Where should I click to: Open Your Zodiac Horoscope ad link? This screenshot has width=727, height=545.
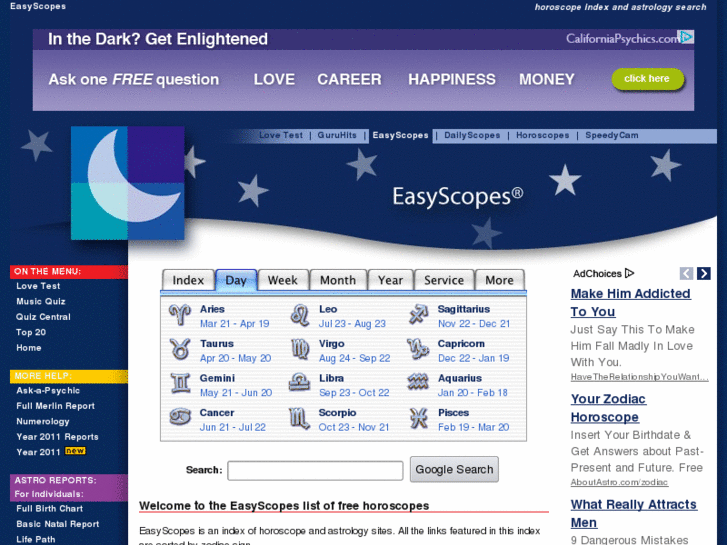click(x=608, y=408)
